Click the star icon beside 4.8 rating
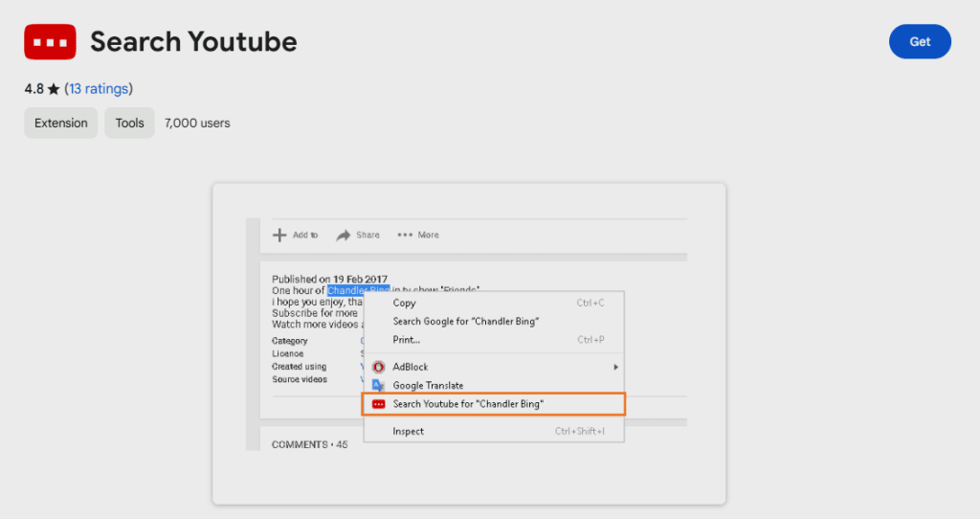 tap(54, 89)
